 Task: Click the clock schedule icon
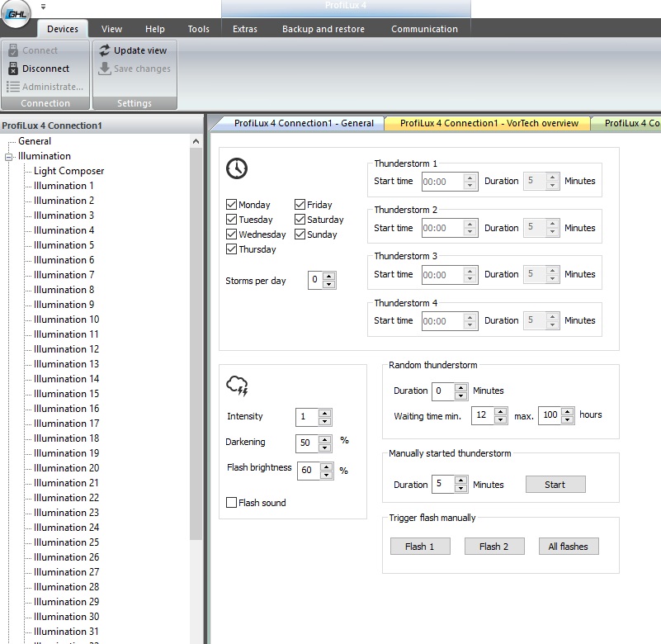(x=237, y=168)
